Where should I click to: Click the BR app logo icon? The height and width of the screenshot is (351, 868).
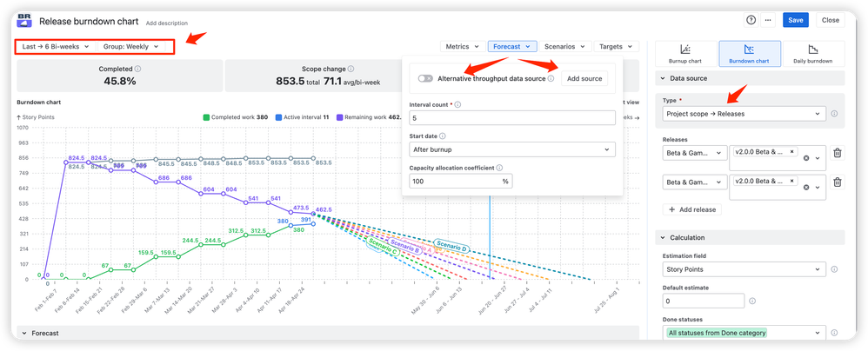(25, 21)
